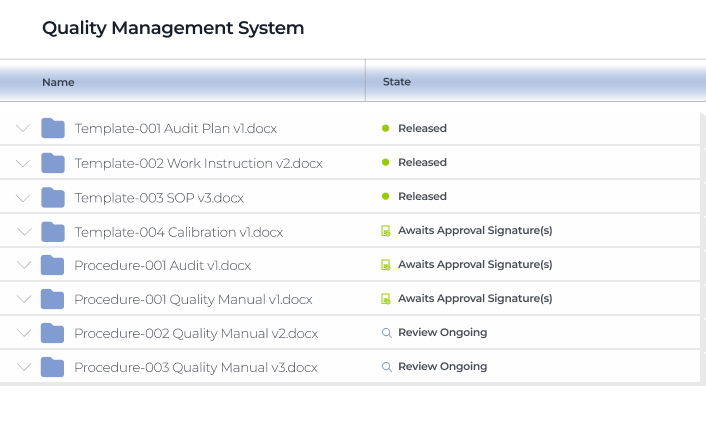Sort by the Name column header

click(58, 82)
